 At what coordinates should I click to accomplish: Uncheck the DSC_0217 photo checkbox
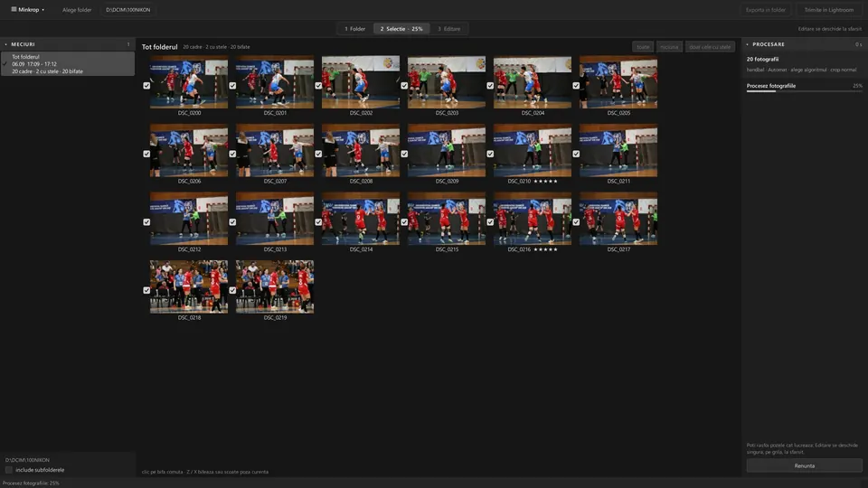click(576, 222)
